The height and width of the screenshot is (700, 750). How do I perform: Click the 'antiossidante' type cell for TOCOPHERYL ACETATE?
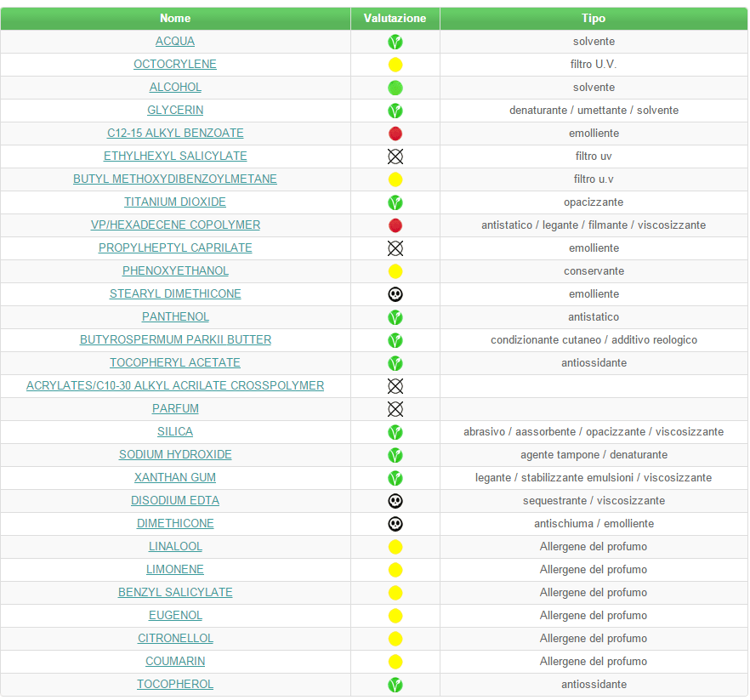pyautogui.click(x=594, y=363)
